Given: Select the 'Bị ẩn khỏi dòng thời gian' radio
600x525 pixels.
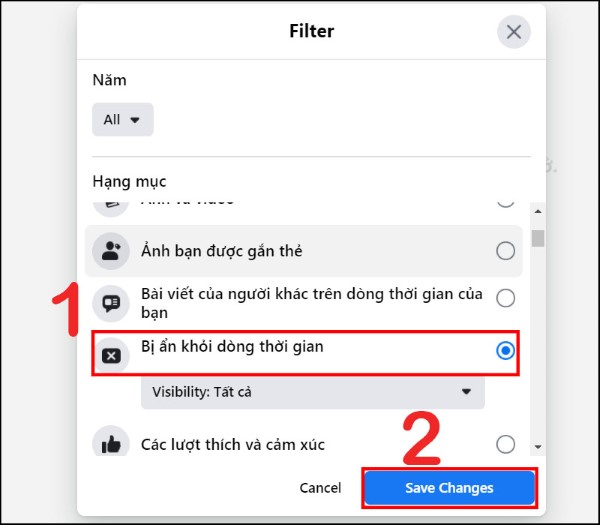Looking at the screenshot, I should click(x=505, y=351).
